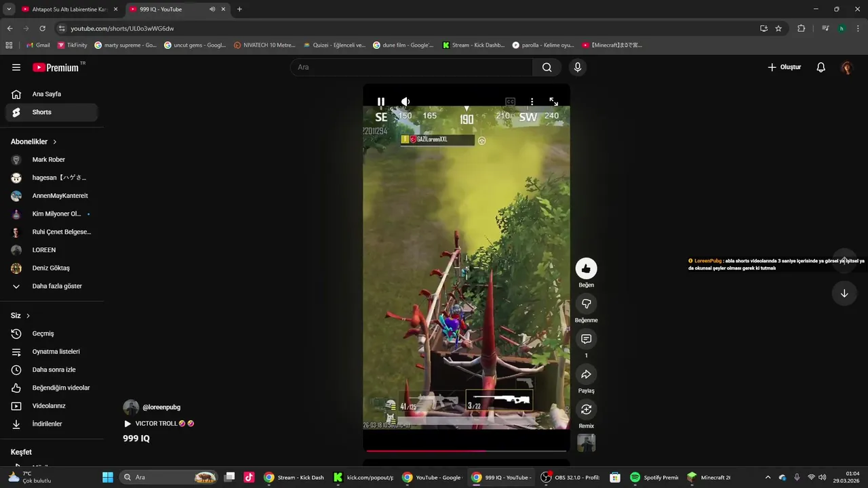Like the Short with Beğen button
Viewport: 868px width, 488px height.
(x=586, y=268)
